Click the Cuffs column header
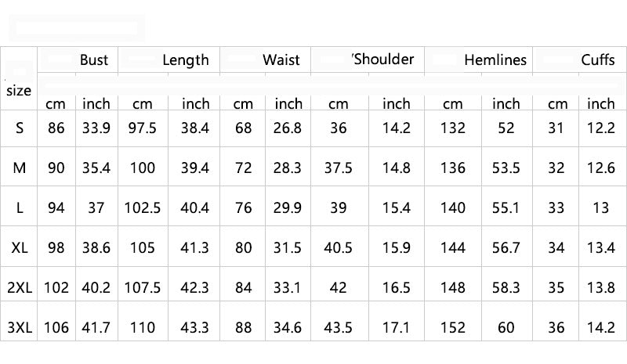Image resolution: width=627 pixels, height=364 pixels. 598,59
